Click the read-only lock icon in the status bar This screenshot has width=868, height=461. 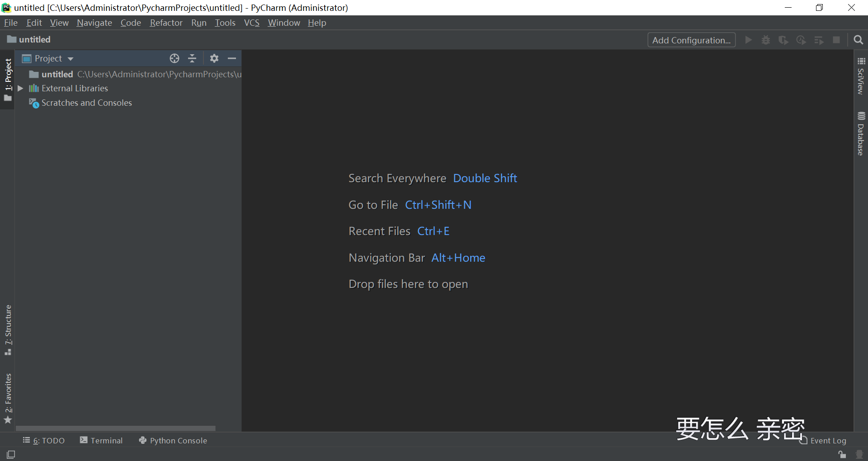842,454
